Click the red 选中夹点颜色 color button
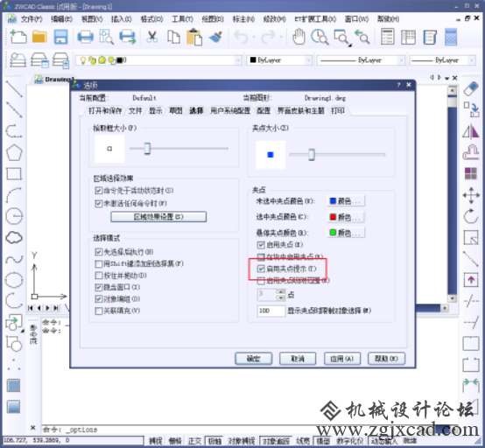 click(346, 217)
